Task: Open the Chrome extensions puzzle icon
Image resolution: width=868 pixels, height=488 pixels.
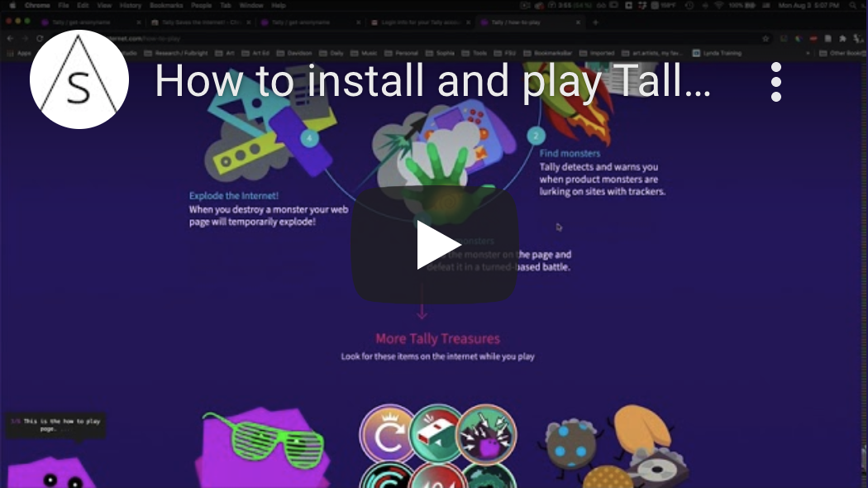Action: (842, 39)
